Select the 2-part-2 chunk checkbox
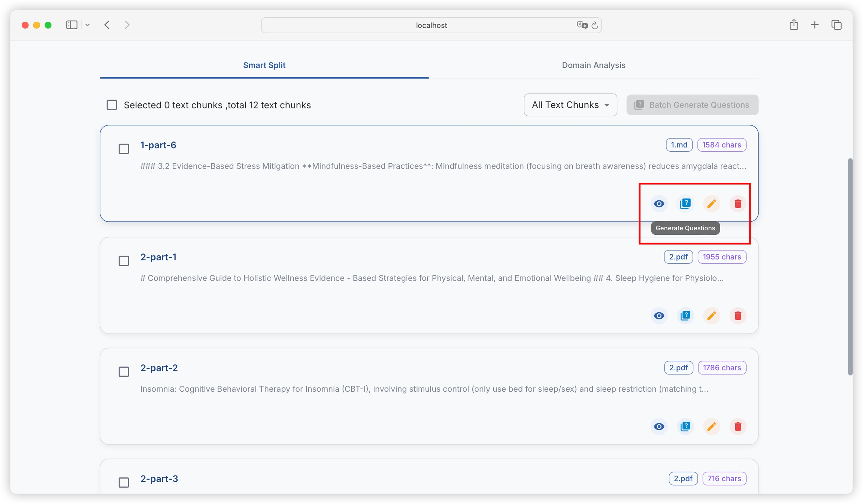This screenshot has width=863, height=504. coord(124,371)
